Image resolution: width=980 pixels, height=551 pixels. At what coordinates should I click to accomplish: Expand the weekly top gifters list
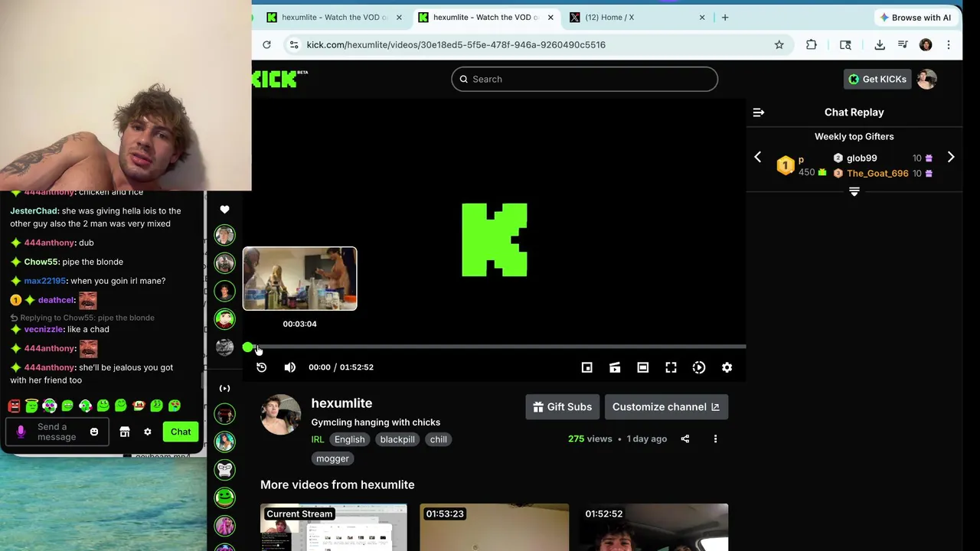[854, 192]
